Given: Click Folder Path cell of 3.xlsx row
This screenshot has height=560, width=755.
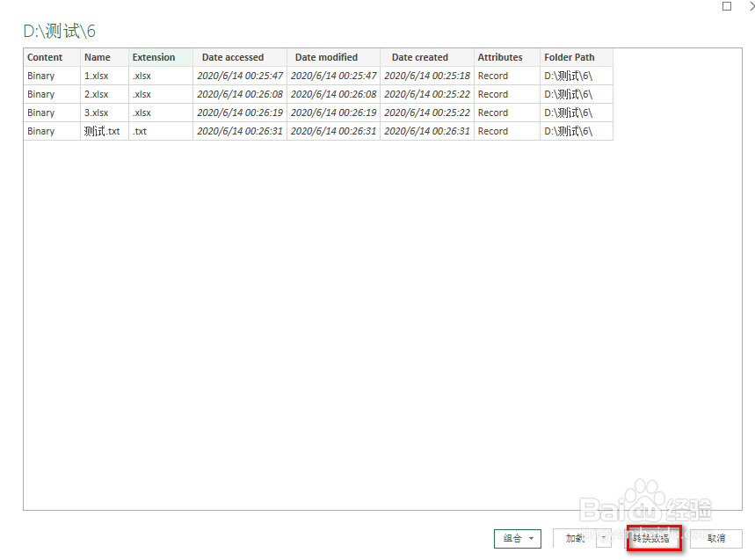Looking at the screenshot, I should (577, 113).
